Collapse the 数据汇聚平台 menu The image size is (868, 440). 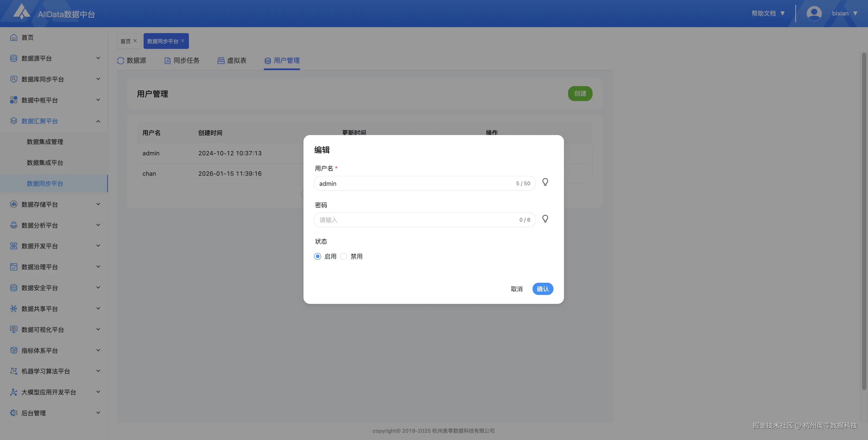click(x=98, y=121)
